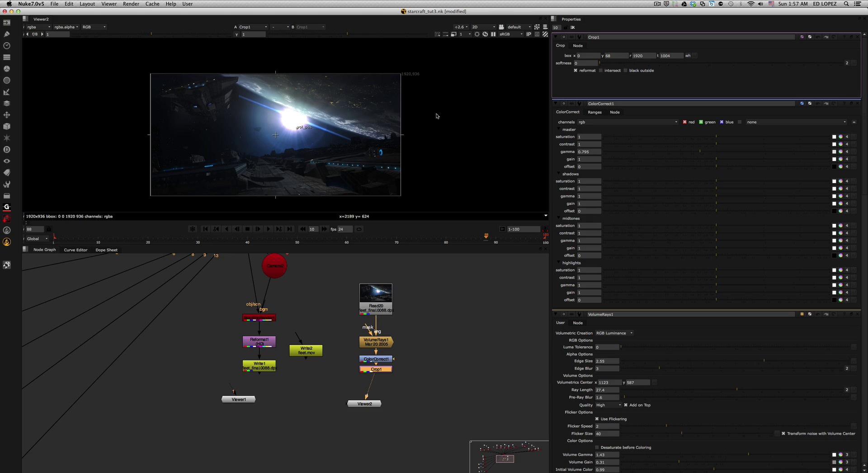Viewport: 868px width, 473px height.
Task: Open the viewer rgba channel dropdown
Action: click(x=38, y=27)
